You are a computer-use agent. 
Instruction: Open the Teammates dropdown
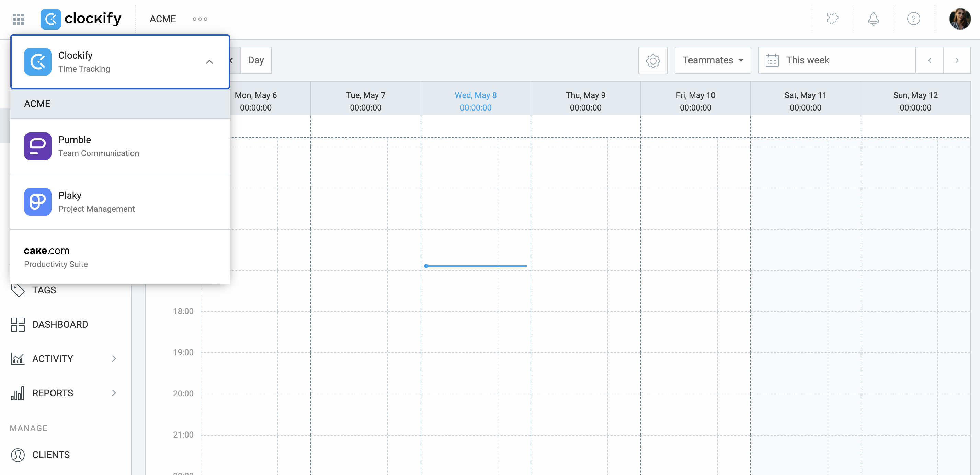coord(713,60)
